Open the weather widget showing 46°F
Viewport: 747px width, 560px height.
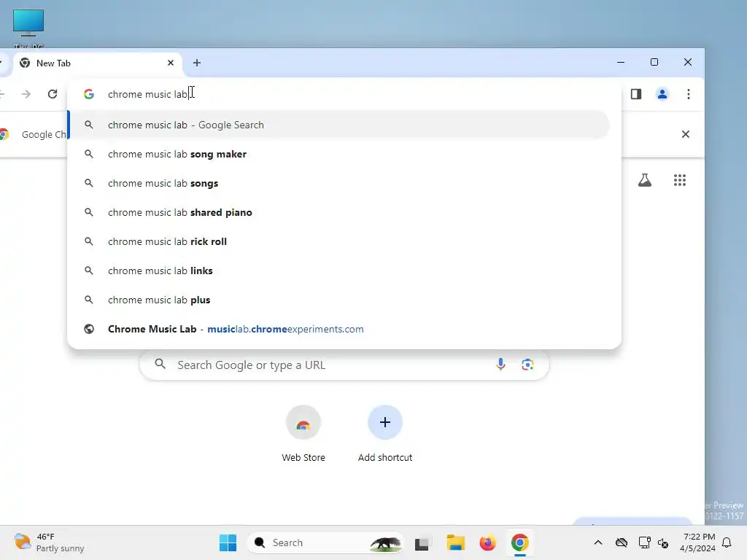tap(49, 542)
